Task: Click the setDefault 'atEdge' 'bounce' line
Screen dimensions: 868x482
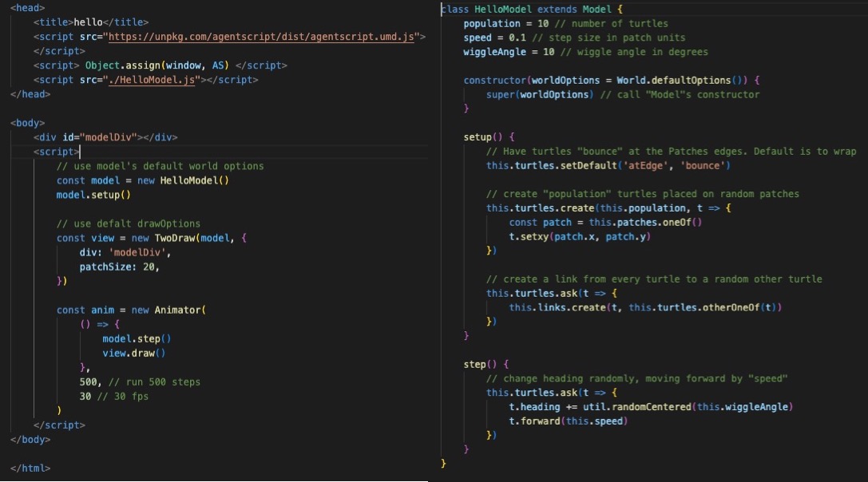Action: tap(608, 165)
